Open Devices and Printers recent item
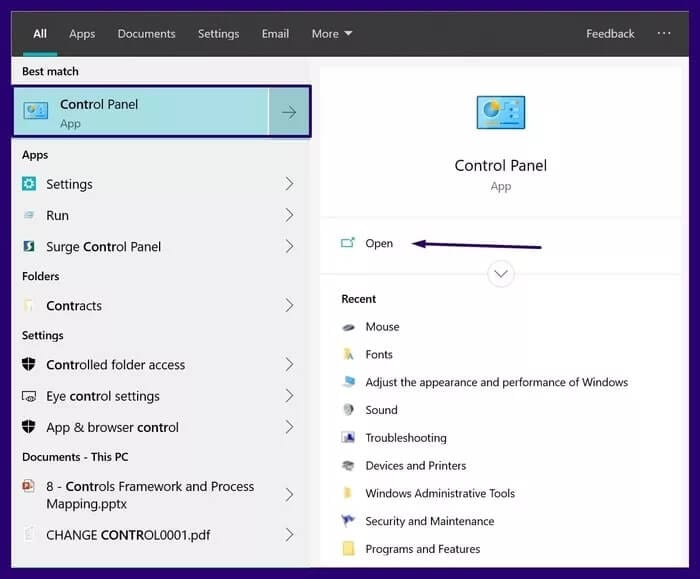700x579 pixels. click(416, 466)
